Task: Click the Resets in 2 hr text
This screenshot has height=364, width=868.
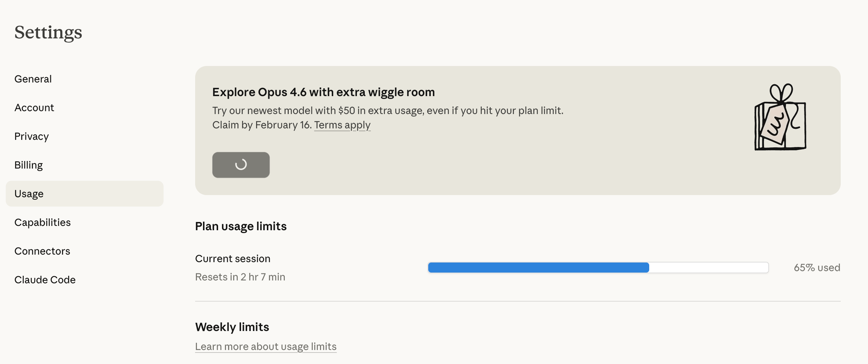Action: [240, 277]
